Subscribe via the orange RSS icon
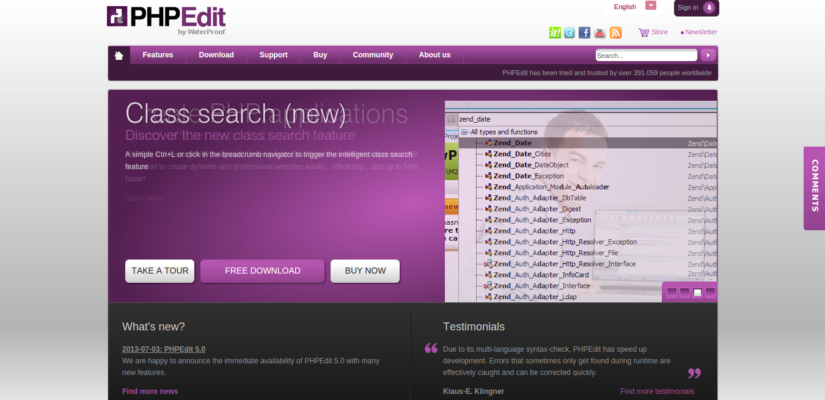 (x=616, y=33)
